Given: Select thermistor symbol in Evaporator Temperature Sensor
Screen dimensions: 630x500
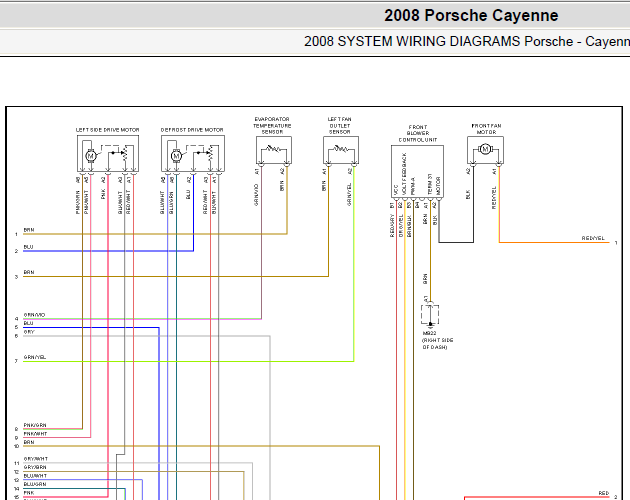Looking at the screenshot, I should pyautogui.click(x=274, y=149).
